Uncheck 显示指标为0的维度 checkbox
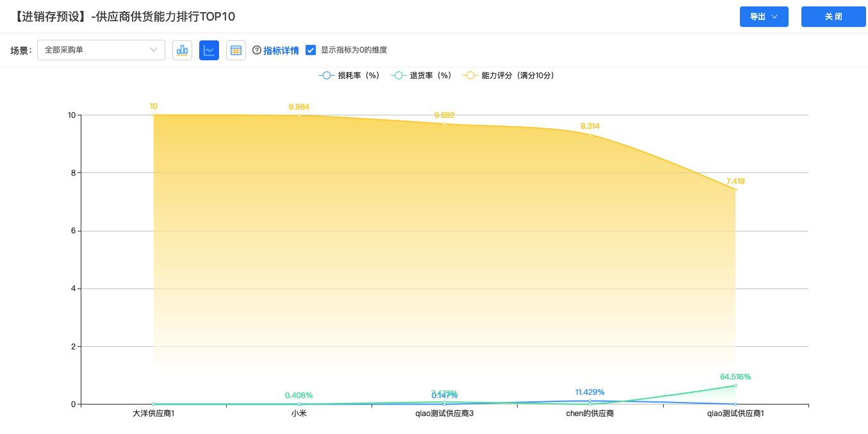Image resolution: width=868 pixels, height=434 pixels. pyautogui.click(x=311, y=50)
